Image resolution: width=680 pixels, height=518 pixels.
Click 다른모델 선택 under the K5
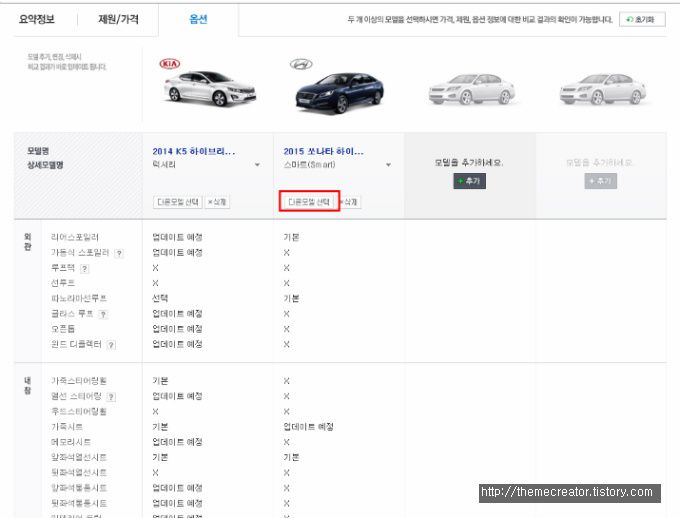point(177,202)
